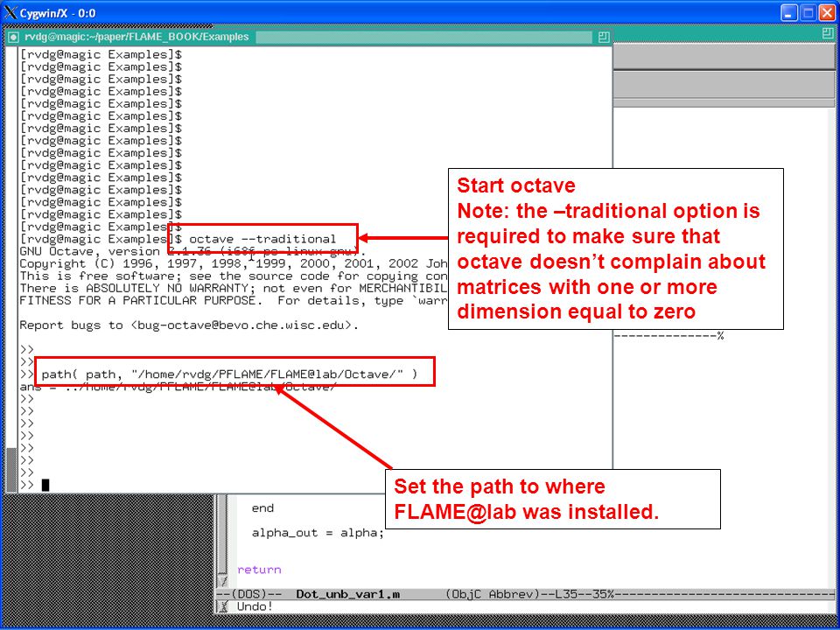Click the upper gray panel in Emacs window
This screenshot has width=840, height=630.
tap(724, 57)
